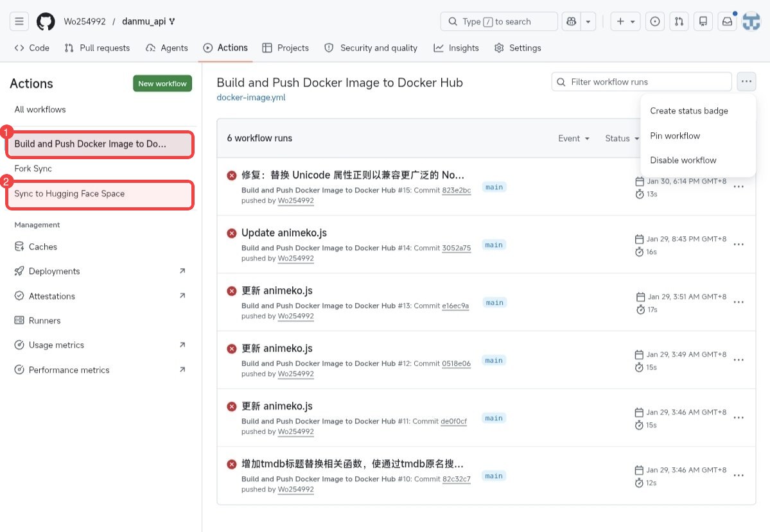Switch to the Code tab
Image resolution: width=770 pixels, height=532 pixels.
click(x=32, y=47)
